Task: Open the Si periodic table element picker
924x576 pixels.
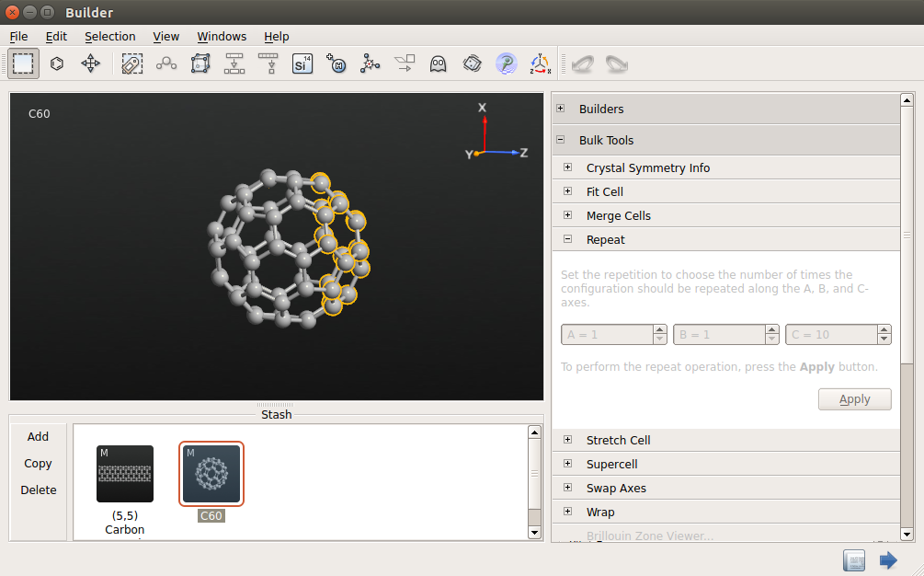Action: click(302, 63)
